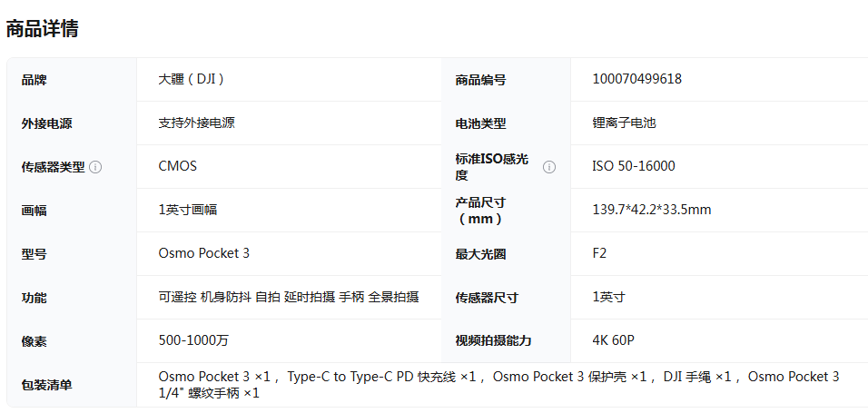The height and width of the screenshot is (413, 868).
Task: Click the info icon beside 传感器类型
Action: pyautogui.click(x=95, y=167)
